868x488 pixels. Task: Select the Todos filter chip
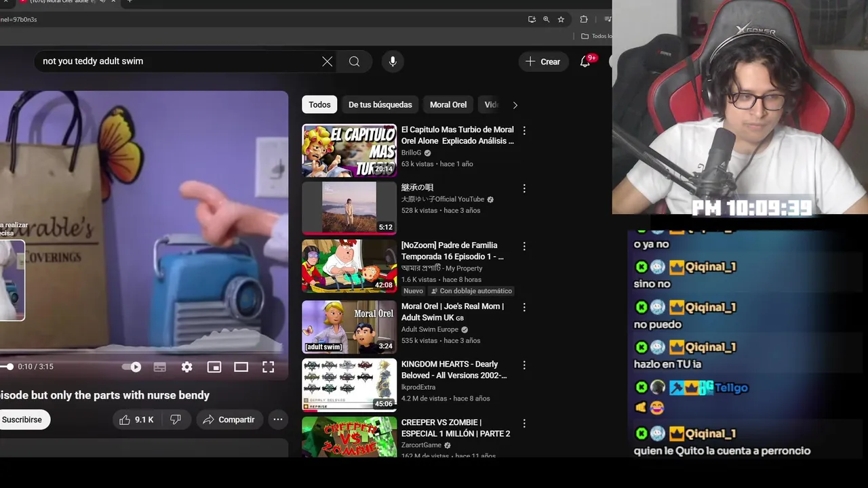pyautogui.click(x=319, y=105)
